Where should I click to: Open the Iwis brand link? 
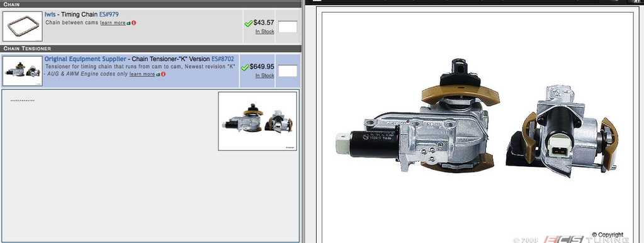click(50, 14)
